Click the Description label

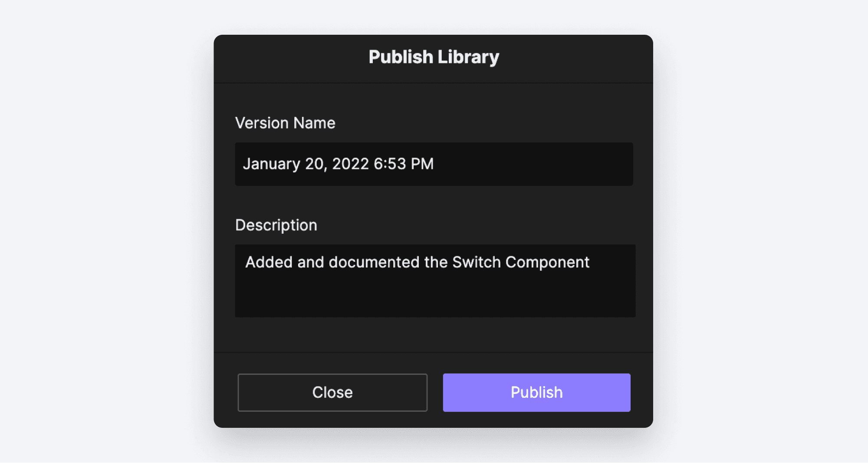tap(276, 225)
